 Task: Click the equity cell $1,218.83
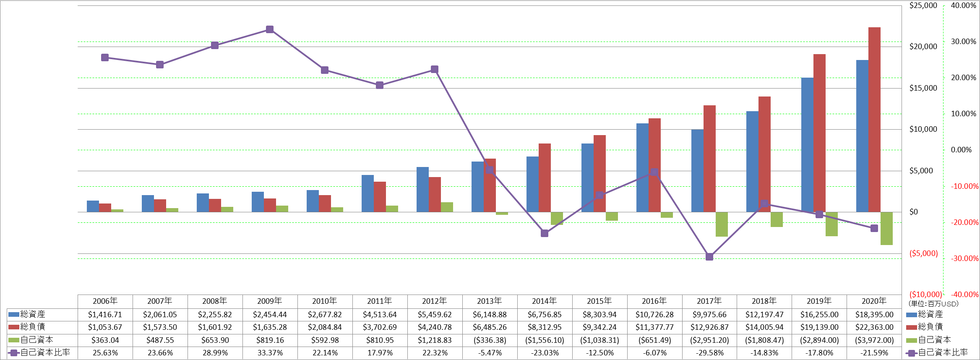[x=435, y=340]
